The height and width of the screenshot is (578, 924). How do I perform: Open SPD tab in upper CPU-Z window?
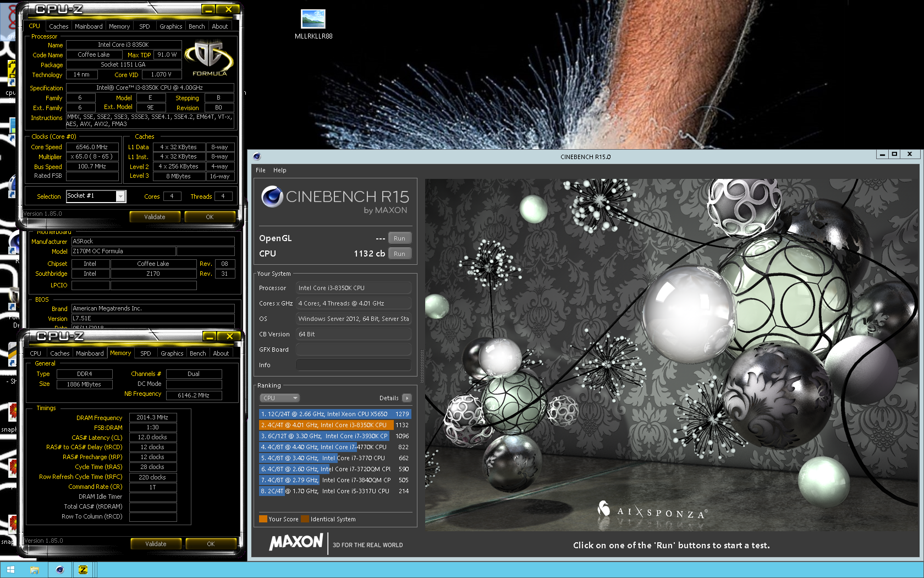click(x=145, y=26)
